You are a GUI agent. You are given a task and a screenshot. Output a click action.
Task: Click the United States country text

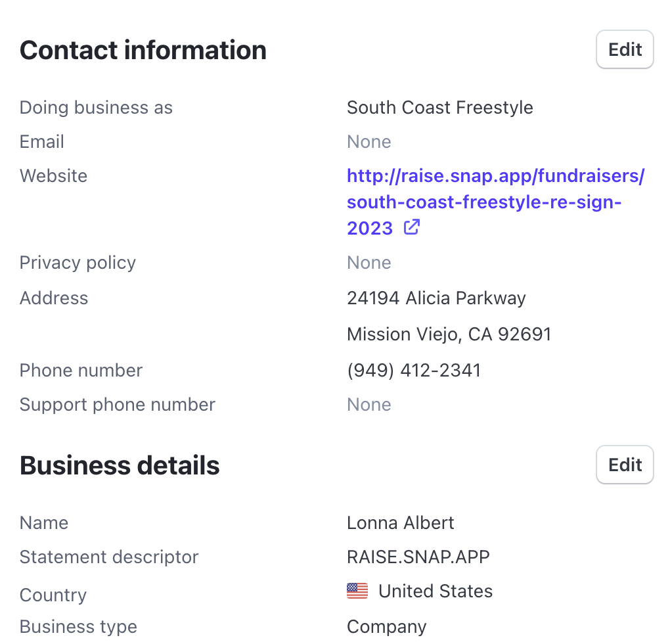[435, 591]
